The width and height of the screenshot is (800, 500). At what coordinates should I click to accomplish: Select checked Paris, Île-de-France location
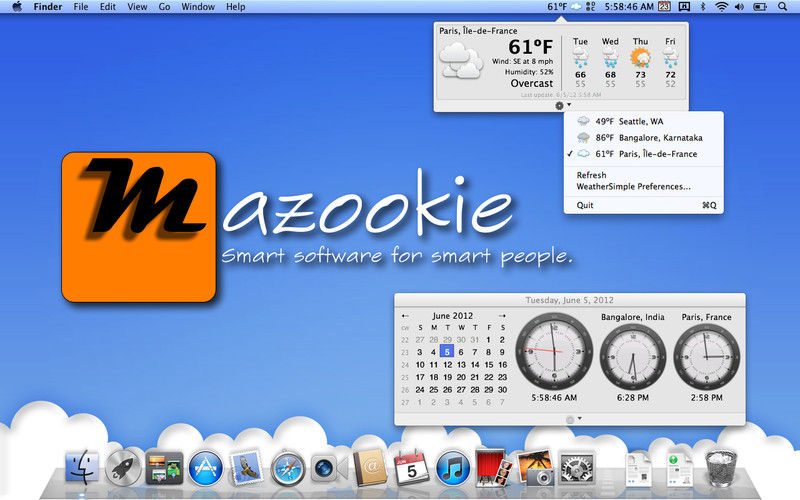644,154
